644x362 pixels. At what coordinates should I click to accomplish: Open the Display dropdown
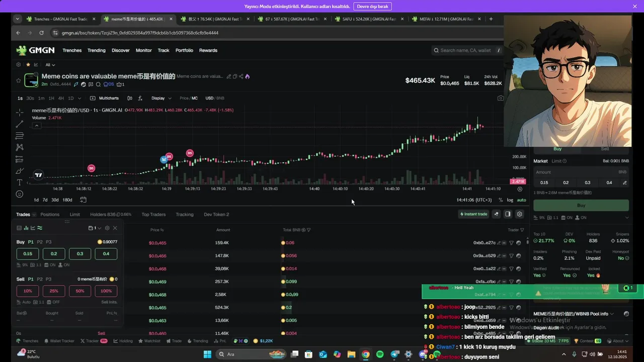click(x=161, y=98)
